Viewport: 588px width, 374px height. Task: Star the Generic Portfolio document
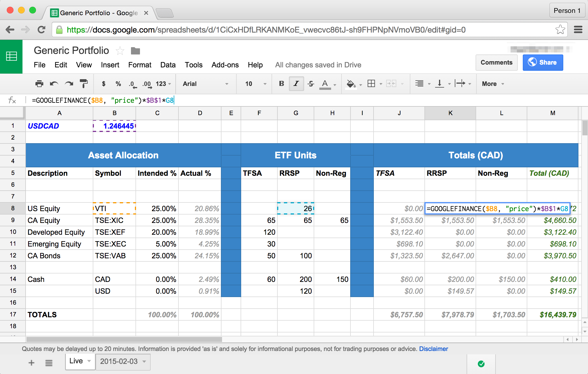(x=120, y=51)
